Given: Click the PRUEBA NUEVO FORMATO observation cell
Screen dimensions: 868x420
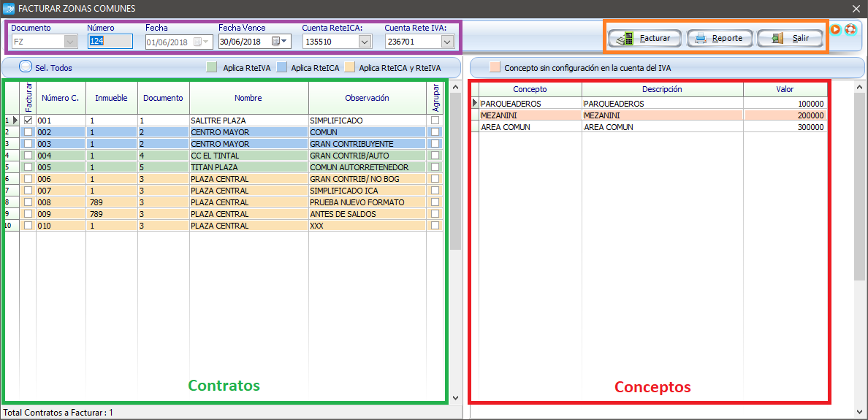Looking at the screenshot, I should [x=368, y=202].
